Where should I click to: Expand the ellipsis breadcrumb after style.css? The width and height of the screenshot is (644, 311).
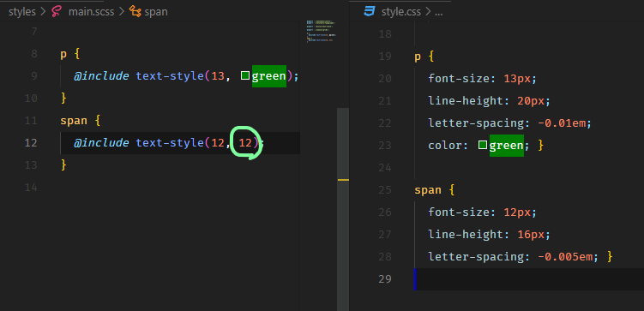tap(439, 12)
